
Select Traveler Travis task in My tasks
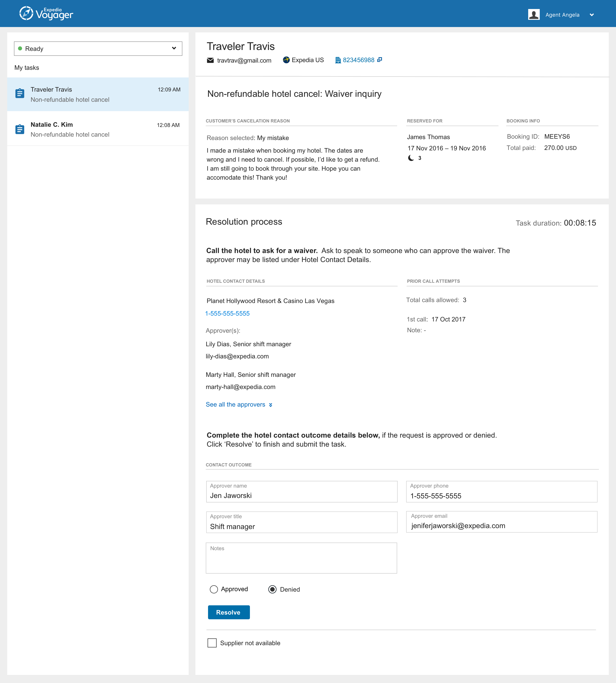98,94
